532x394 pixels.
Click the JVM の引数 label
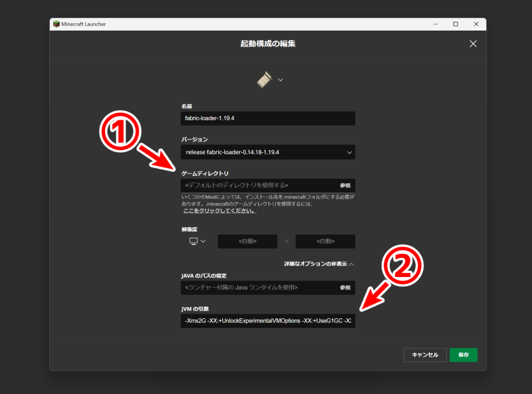point(195,309)
